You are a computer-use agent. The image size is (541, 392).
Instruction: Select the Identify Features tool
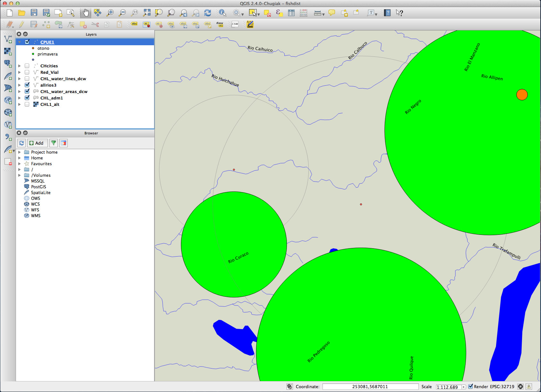(x=223, y=13)
